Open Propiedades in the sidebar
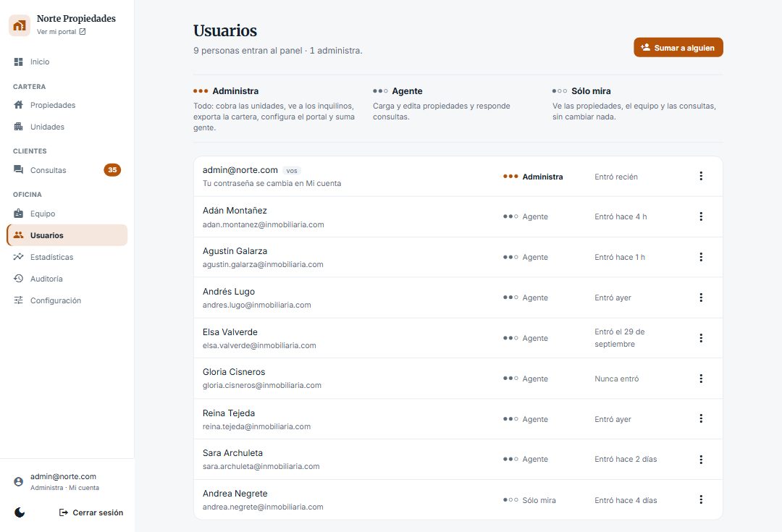 pyautogui.click(x=67, y=105)
